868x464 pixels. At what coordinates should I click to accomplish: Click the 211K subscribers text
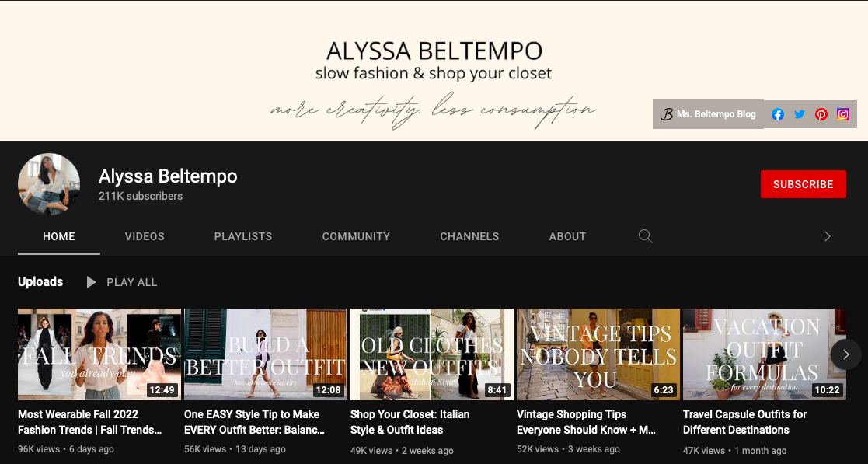tap(141, 196)
